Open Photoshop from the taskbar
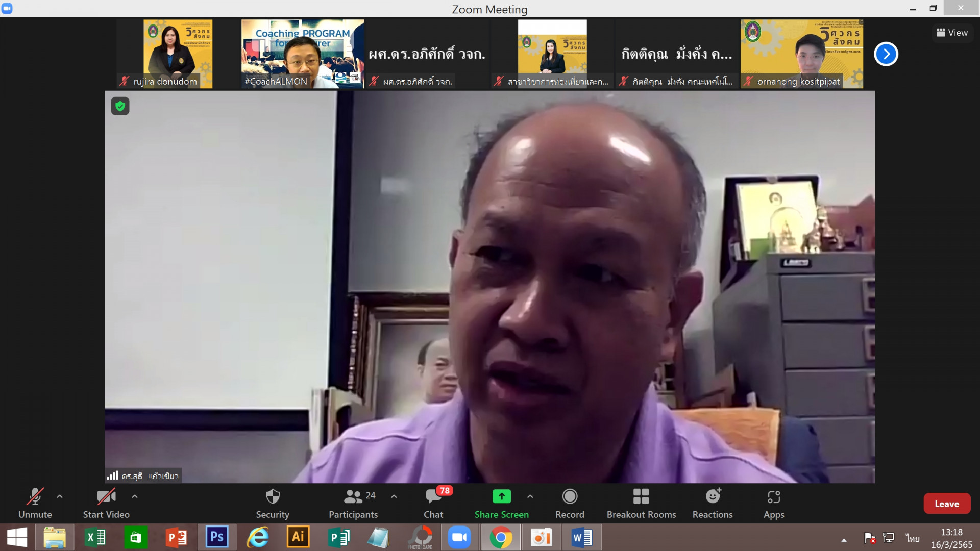This screenshot has height=551, width=980. point(217,538)
